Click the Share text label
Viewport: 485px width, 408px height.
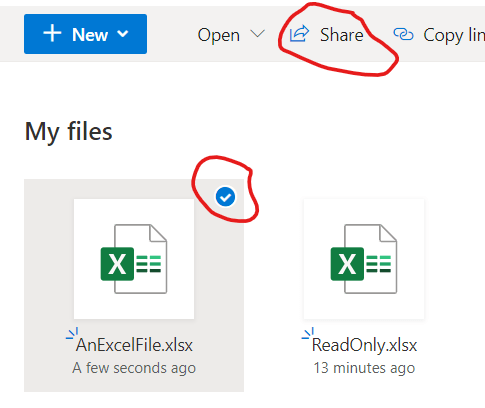(x=341, y=35)
